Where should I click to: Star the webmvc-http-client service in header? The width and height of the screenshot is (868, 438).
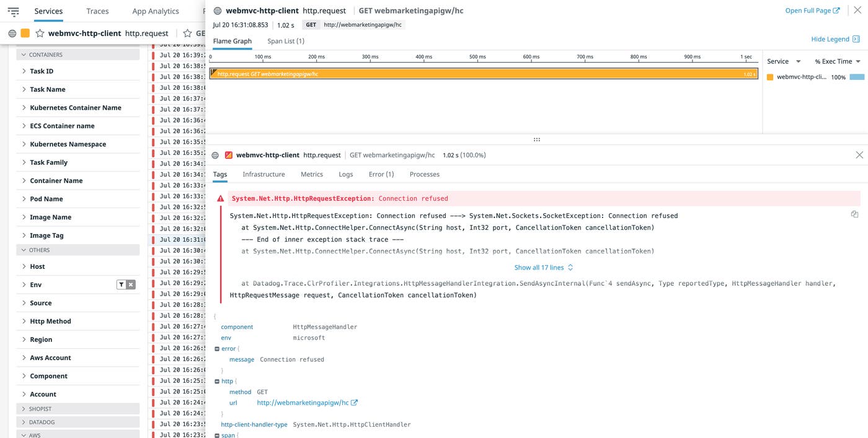[40, 33]
